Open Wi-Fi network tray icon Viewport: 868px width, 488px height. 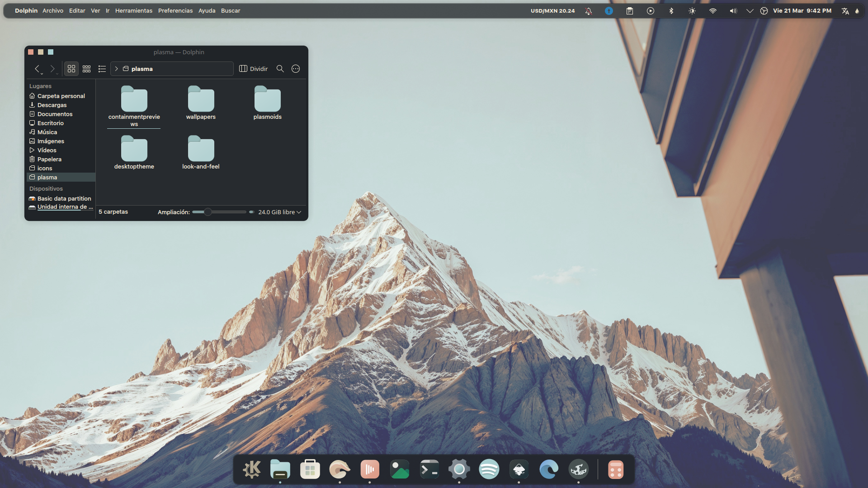(x=713, y=11)
